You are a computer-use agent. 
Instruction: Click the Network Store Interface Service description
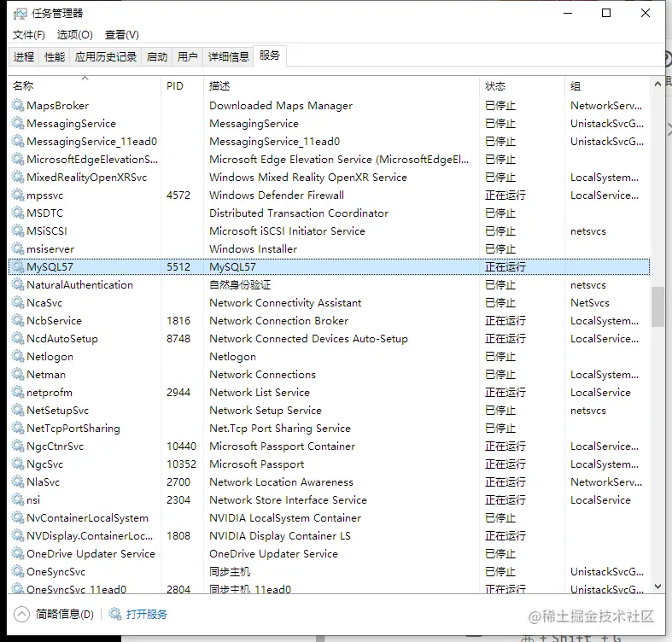point(288,500)
